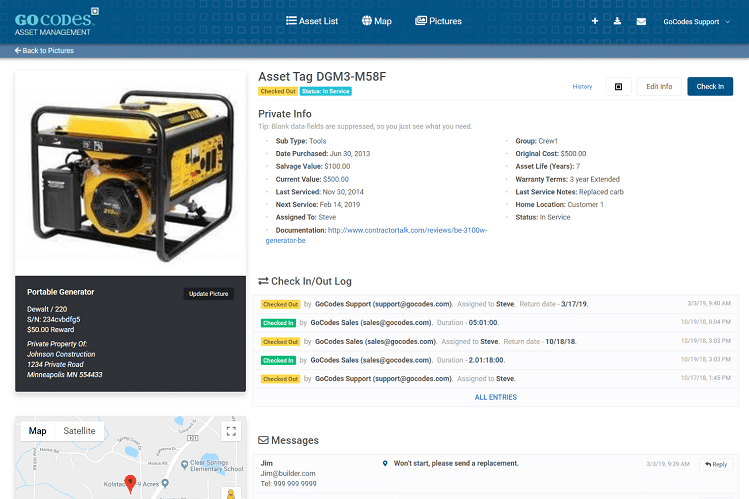Click the Street View pegman icon on map

[x=231, y=494]
